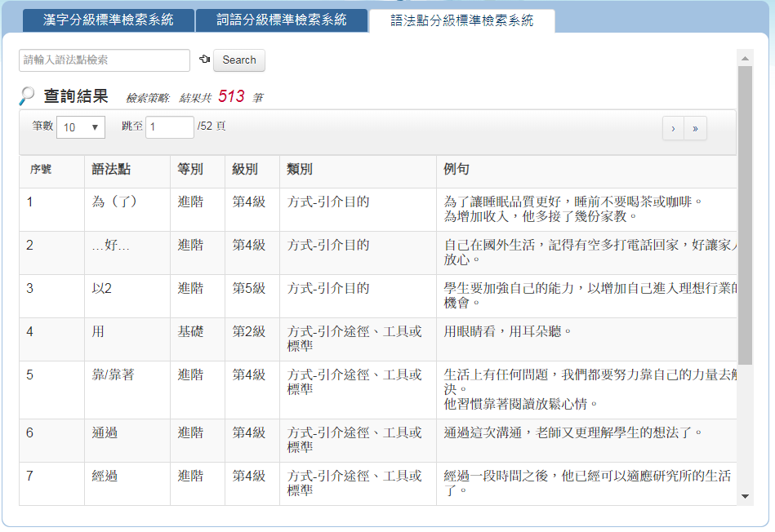Focus the 跳至 page number input
Viewport: 775px width, 532px height.
coord(170,127)
